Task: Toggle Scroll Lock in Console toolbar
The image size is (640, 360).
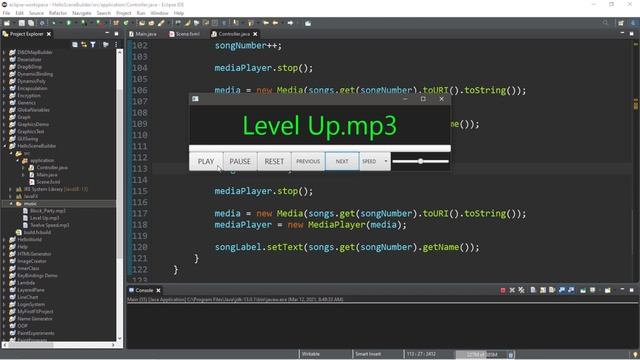Action: (543, 290)
